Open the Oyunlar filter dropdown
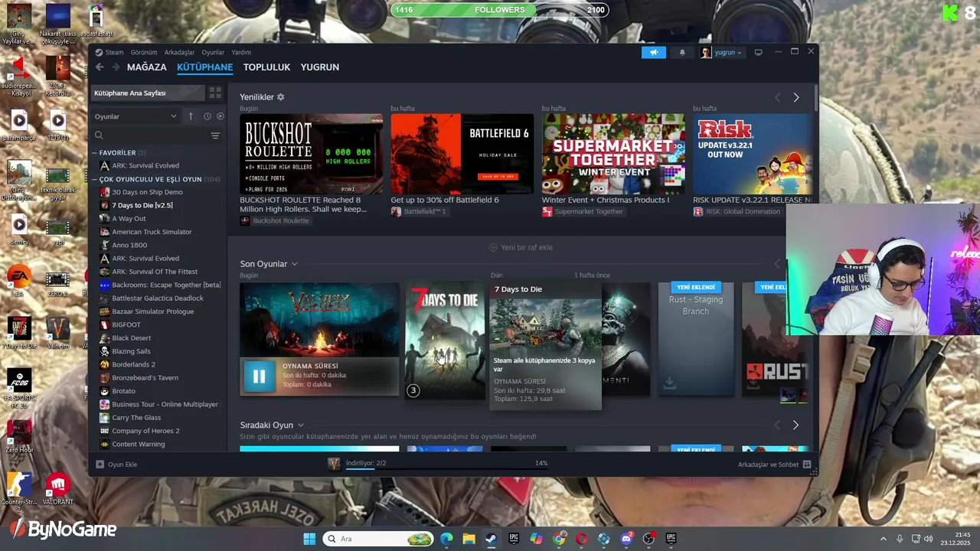This screenshot has height=551, width=980. 136,116
